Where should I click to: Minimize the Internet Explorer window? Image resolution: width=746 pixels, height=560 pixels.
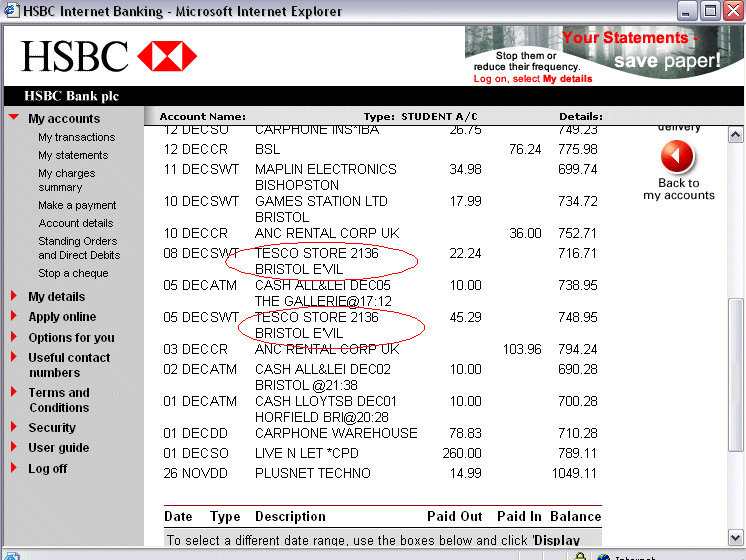[686, 10]
